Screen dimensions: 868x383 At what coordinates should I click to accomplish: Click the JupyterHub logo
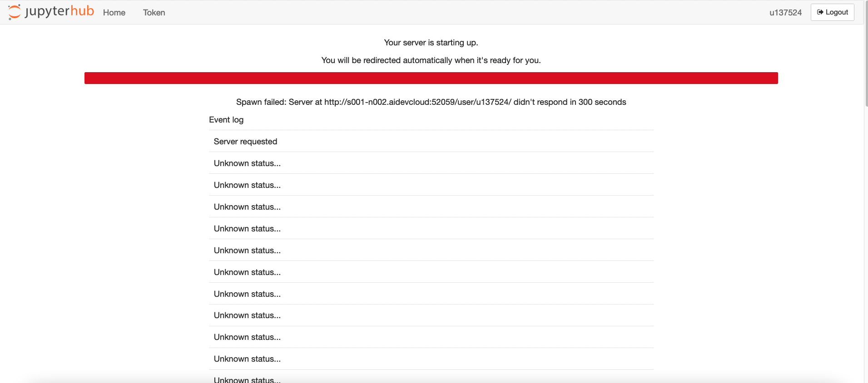click(51, 12)
